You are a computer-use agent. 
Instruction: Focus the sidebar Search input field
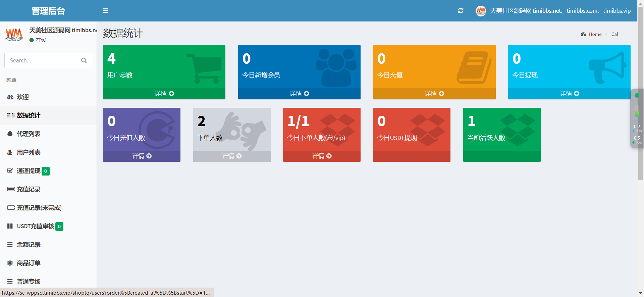tap(48, 60)
